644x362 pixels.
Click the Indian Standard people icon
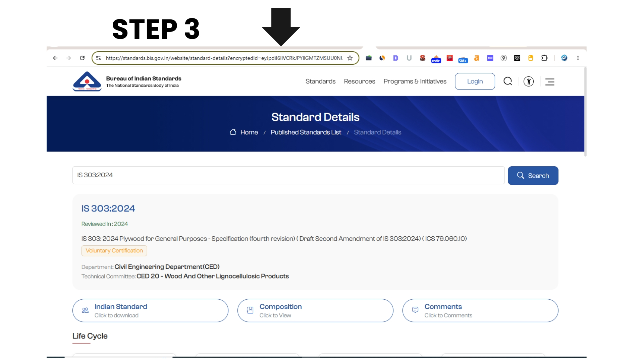[x=85, y=310]
